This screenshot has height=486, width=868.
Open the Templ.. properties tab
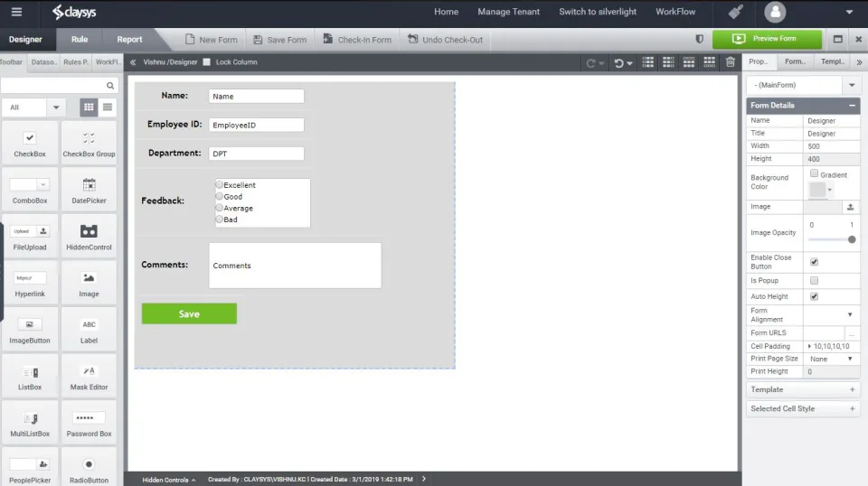(x=833, y=62)
